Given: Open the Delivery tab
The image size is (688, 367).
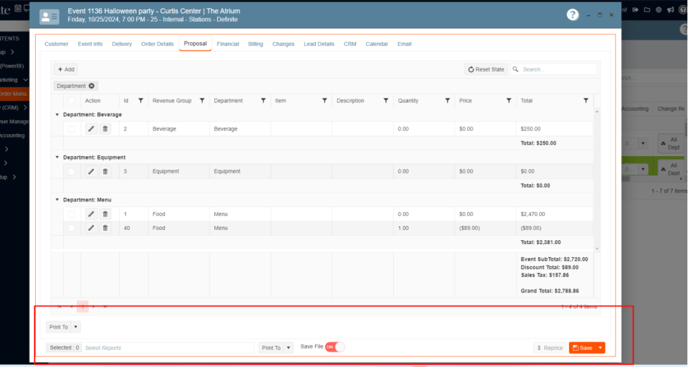Looking at the screenshot, I should coord(122,44).
